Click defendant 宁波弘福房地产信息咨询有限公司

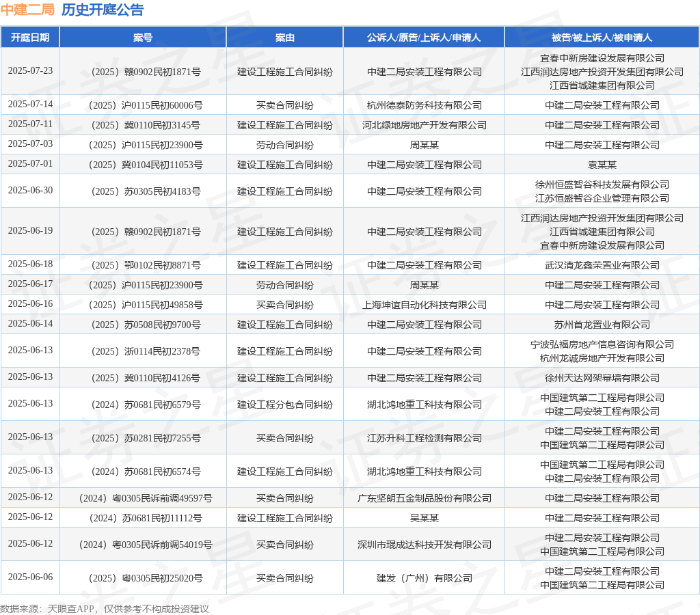(x=602, y=344)
